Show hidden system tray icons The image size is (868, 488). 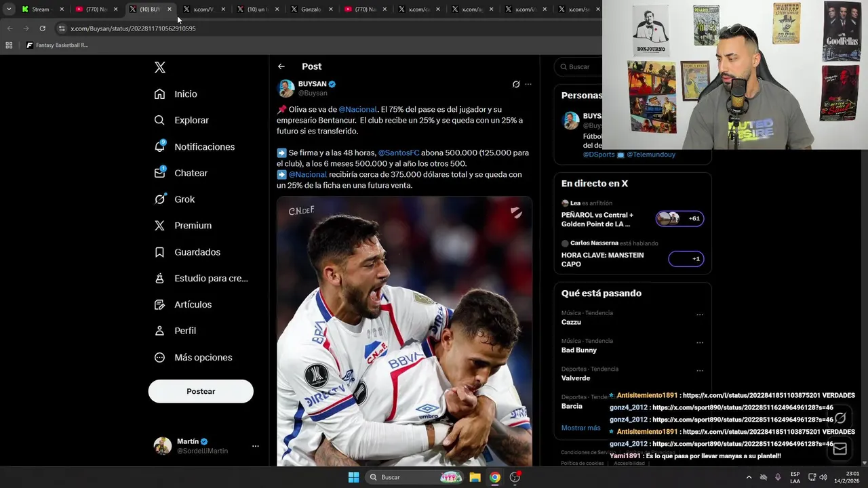pyautogui.click(x=749, y=477)
